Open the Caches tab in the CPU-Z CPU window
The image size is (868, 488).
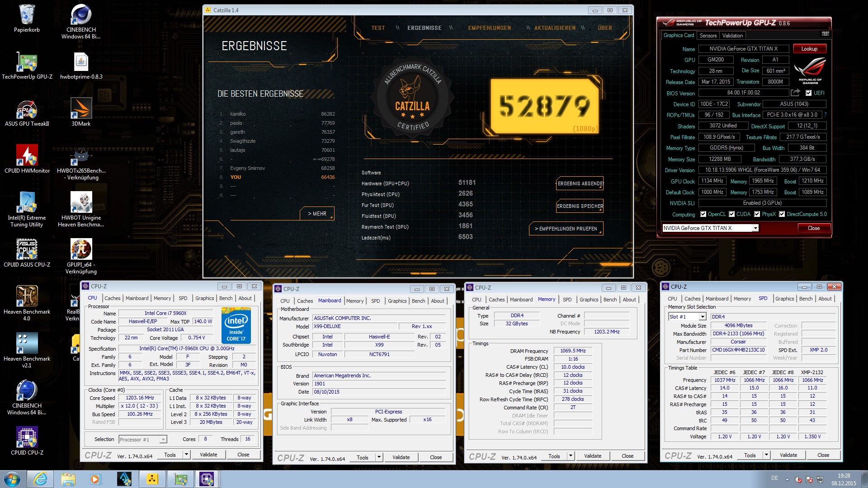tap(112, 298)
